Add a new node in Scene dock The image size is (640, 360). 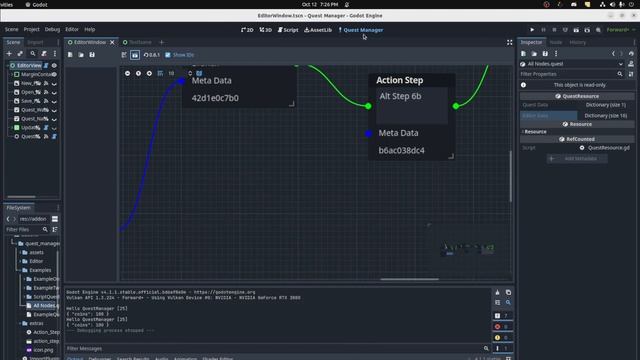(9, 53)
